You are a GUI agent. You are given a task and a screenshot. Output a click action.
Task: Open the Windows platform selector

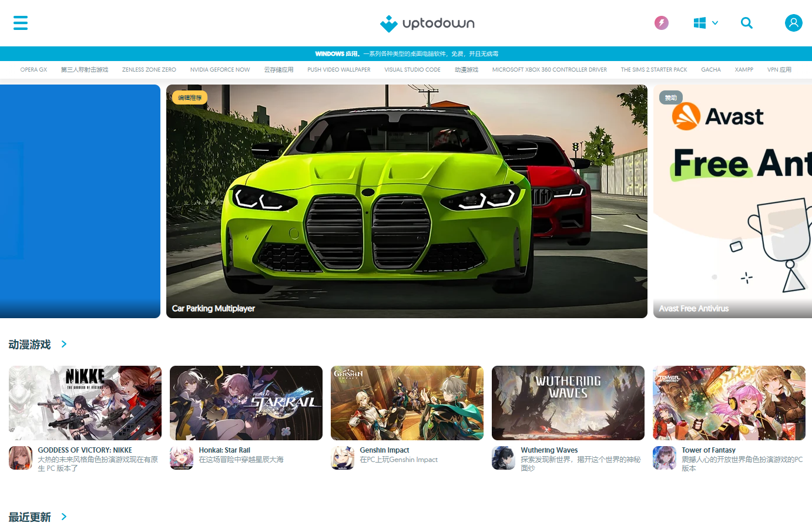(706, 23)
